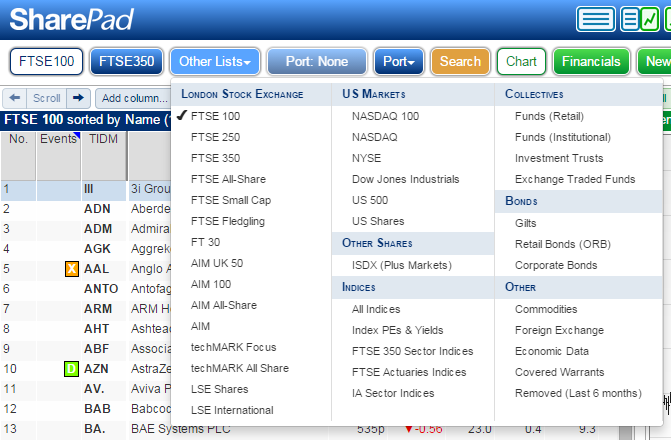Open the Search button
Screen dimensions: 671x440
pyautogui.click(x=460, y=62)
